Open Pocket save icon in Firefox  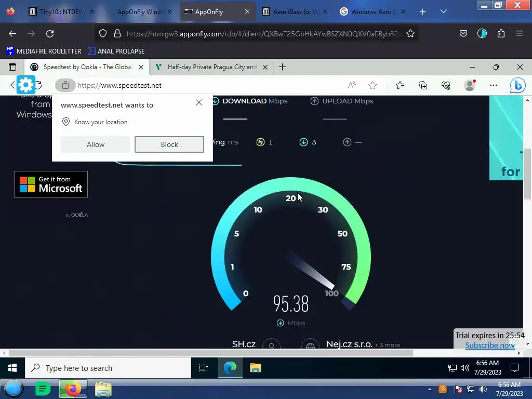pos(463,34)
